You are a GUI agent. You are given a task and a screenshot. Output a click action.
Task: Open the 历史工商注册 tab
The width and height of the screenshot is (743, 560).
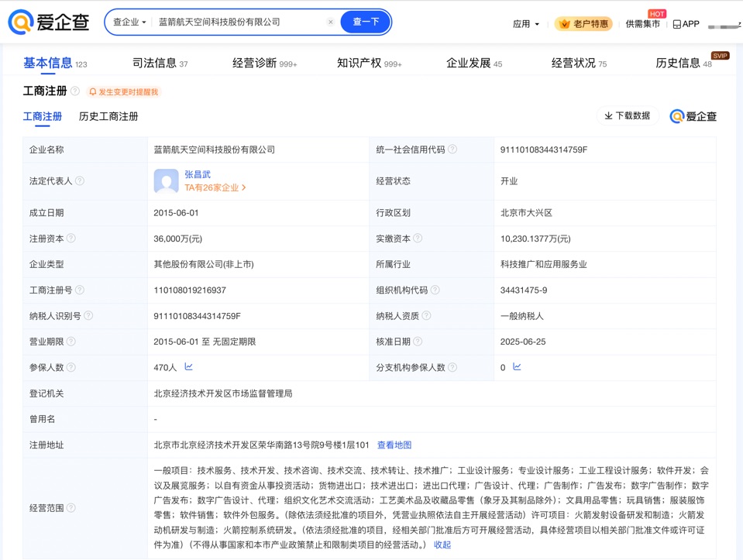click(108, 116)
